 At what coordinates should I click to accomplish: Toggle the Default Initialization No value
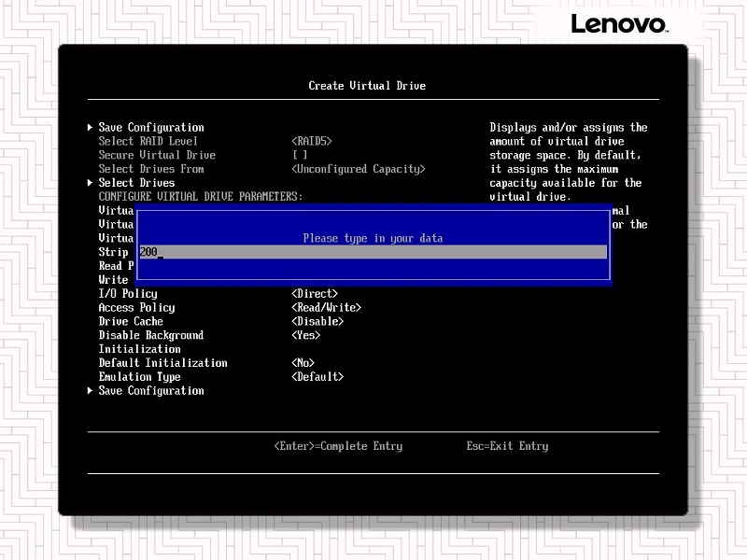tap(303, 363)
